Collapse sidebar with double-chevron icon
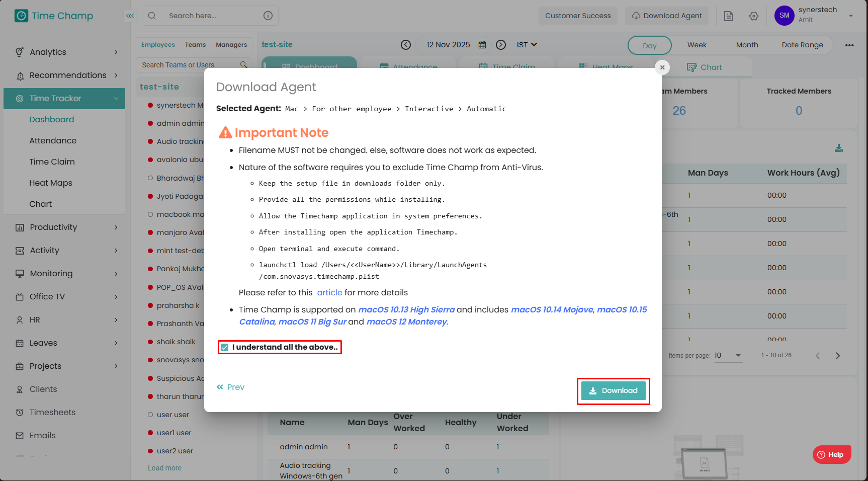Viewport: 868px width, 481px height. [x=130, y=16]
